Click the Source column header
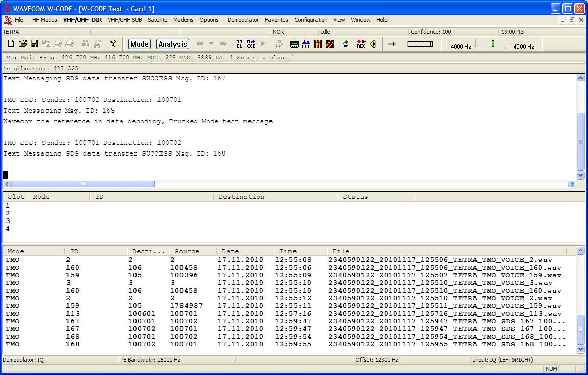This screenshot has width=588, height=375. coord(192,251)
